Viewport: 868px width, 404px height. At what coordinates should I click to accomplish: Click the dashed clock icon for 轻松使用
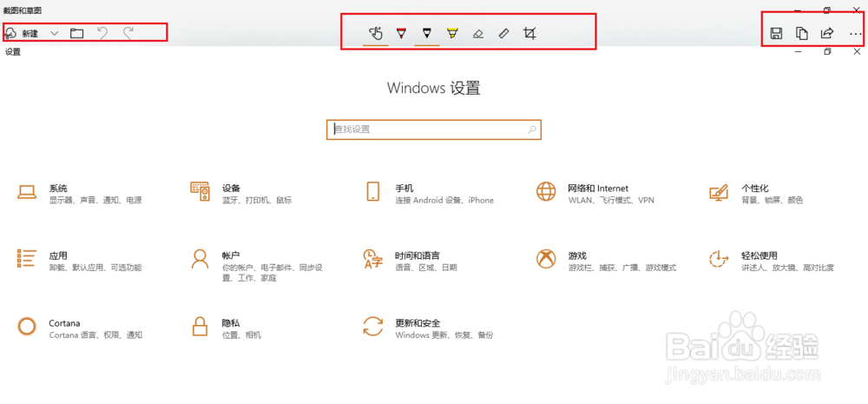719,259
